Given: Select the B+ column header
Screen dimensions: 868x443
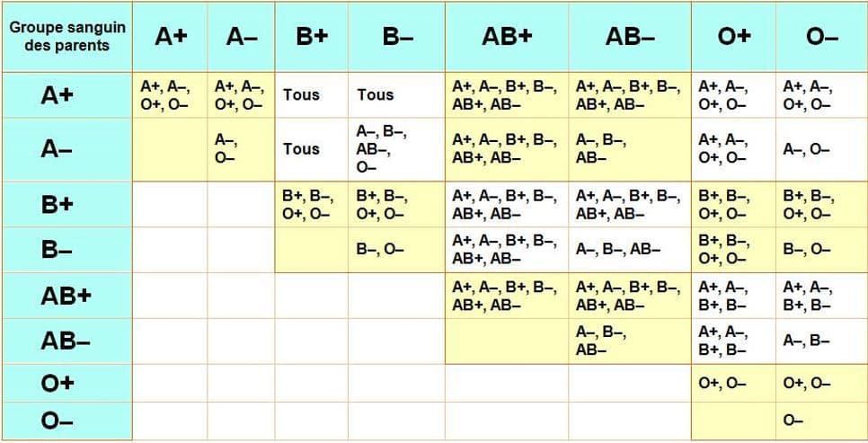Looking at the screenshot, I should (x=311, y=37).
